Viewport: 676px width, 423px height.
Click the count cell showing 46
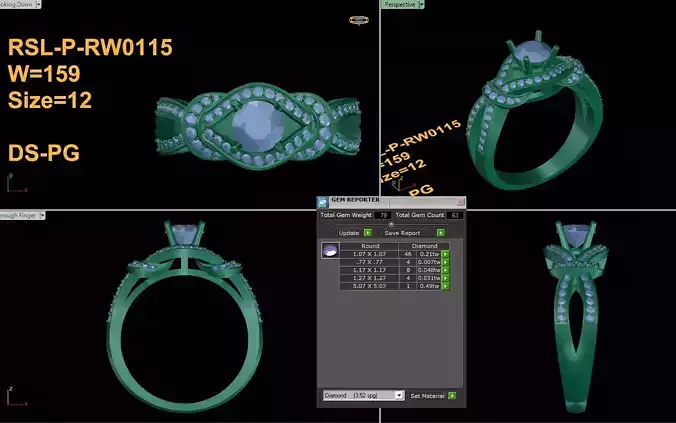click(408, 254)
